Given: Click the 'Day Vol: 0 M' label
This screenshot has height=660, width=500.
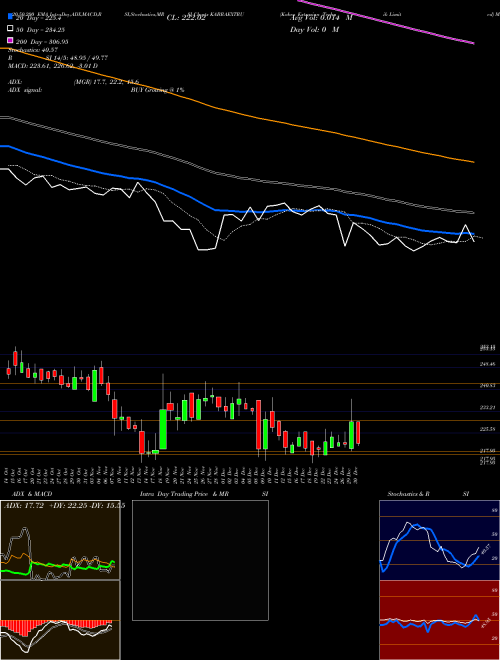Looking at the screenshot, I should point(314,29).
